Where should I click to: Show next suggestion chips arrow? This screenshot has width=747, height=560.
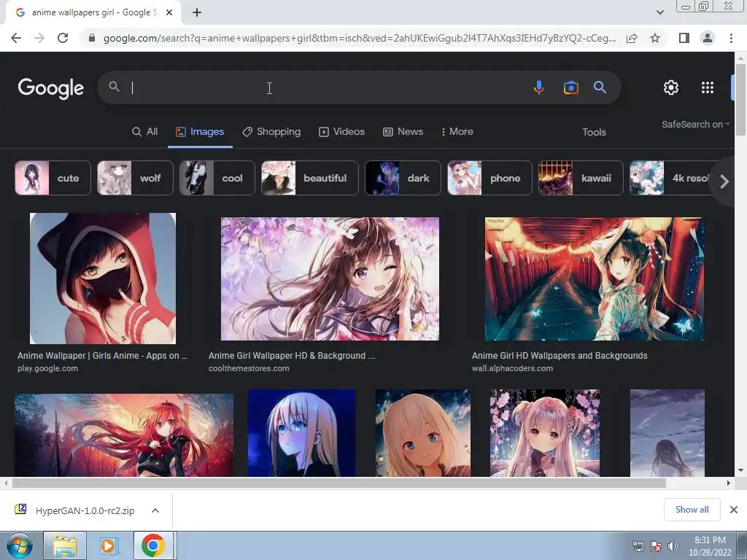pyautogui.click(x=724, y=182)
